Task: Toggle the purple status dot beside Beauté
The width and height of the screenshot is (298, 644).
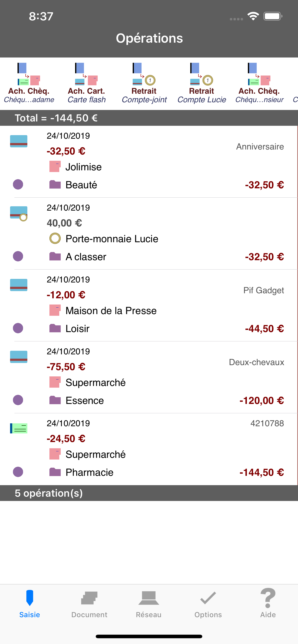Action: pyautogui.click(x=18, y=184)
